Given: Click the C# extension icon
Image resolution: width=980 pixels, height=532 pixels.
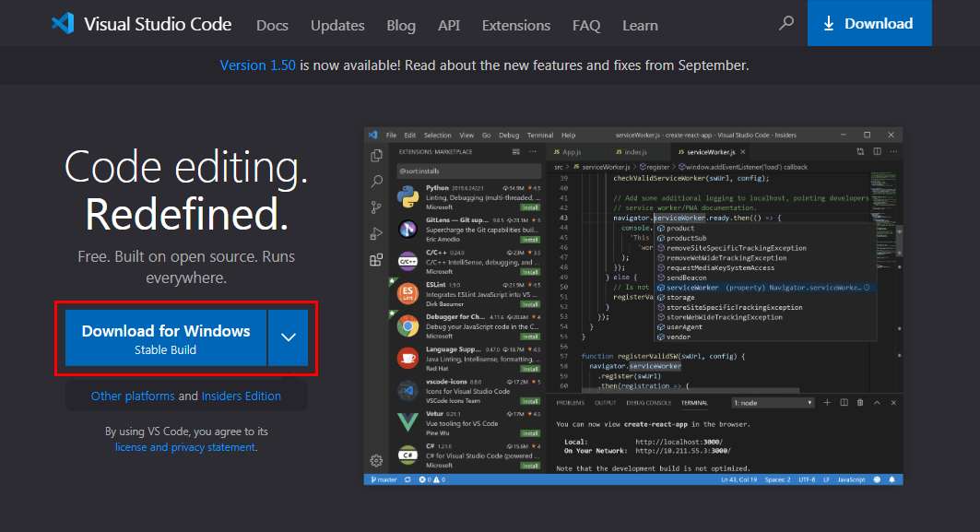Looking at the screenshot, I should [x=407, y=455].
